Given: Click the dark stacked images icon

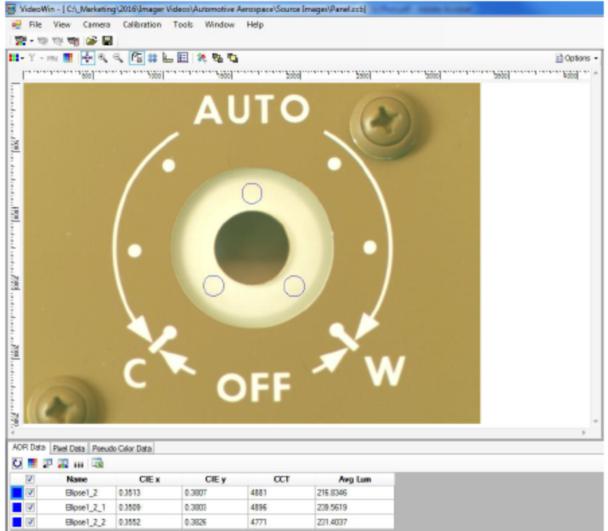Looking at the screenshot, I should pos(217,58).
